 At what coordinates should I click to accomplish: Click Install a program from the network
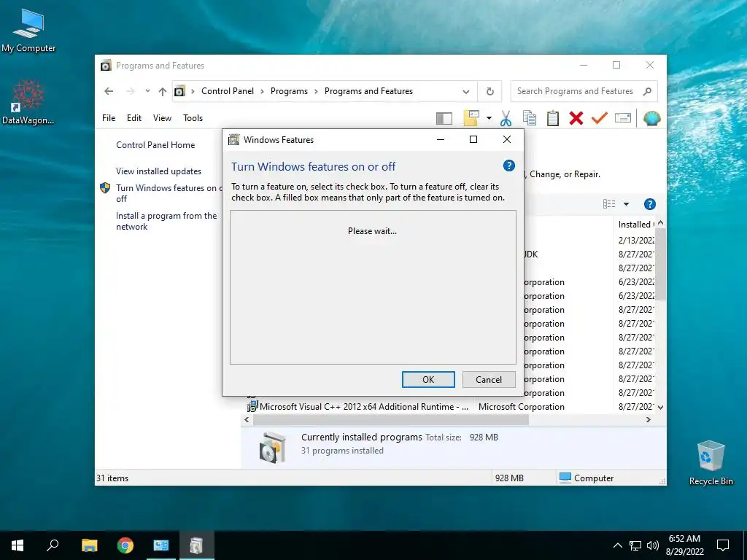pos(166,221)
